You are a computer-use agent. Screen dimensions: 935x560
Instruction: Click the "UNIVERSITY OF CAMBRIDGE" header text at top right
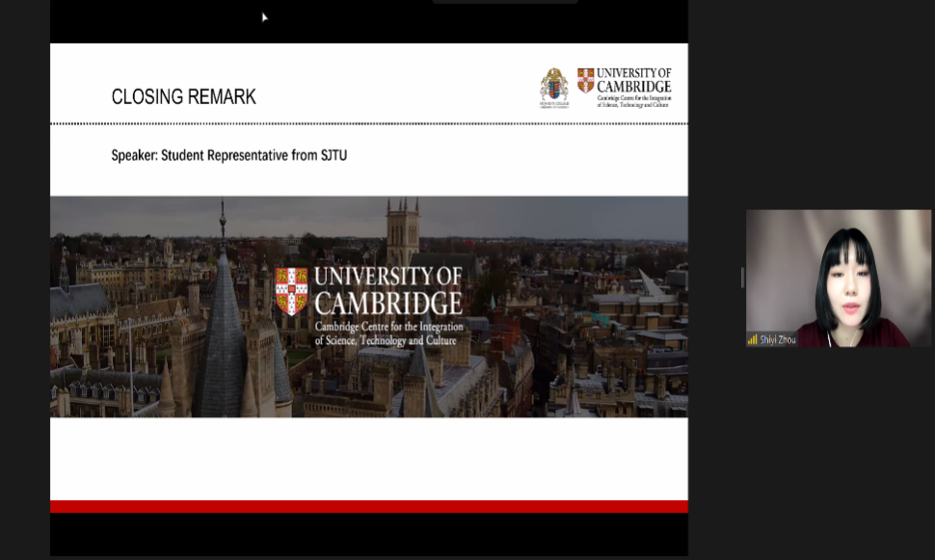coord(634,80)
